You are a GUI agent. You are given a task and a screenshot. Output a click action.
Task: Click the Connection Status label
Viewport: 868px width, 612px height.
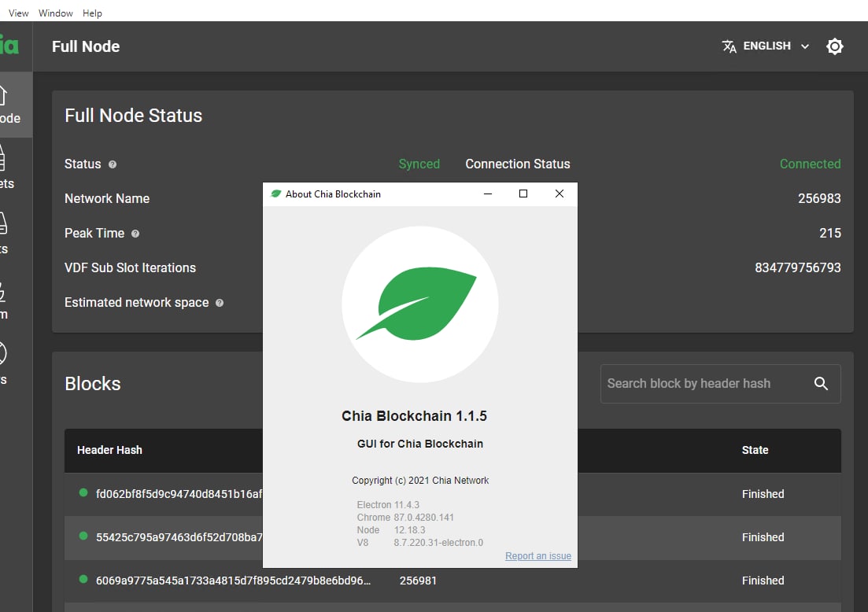518,164
